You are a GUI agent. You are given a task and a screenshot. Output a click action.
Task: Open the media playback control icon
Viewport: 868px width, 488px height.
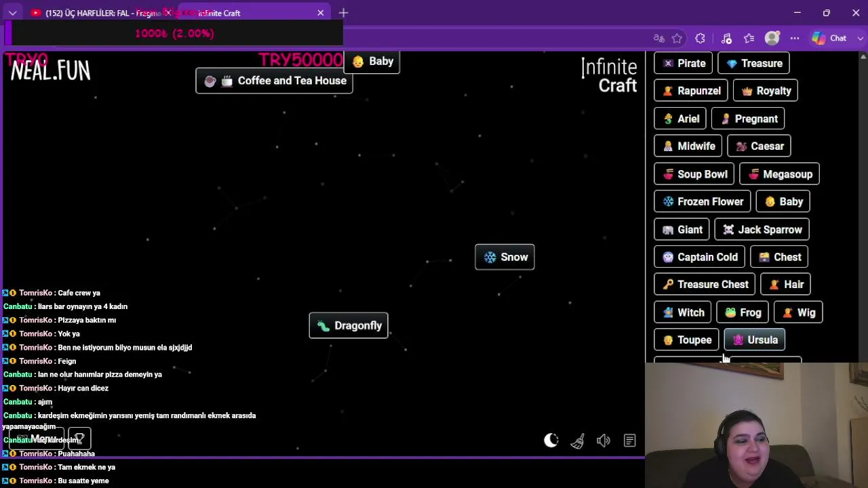tap(726, 39)
